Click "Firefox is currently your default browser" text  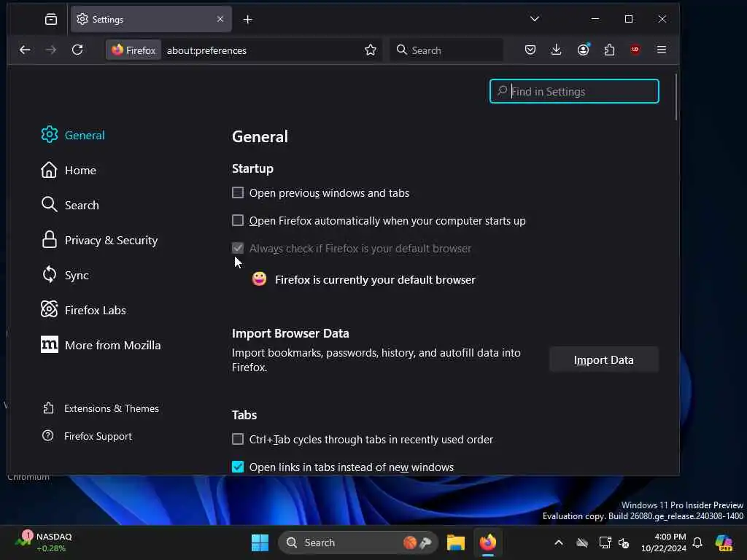(375, 279)
